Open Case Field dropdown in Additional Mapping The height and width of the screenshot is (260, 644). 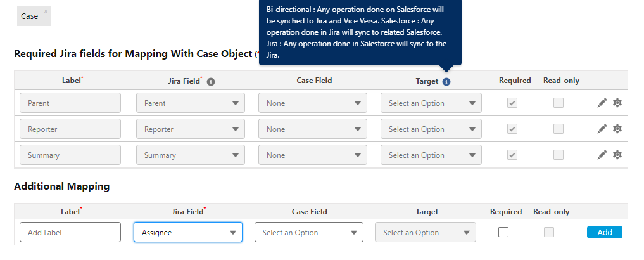[309, 232]
